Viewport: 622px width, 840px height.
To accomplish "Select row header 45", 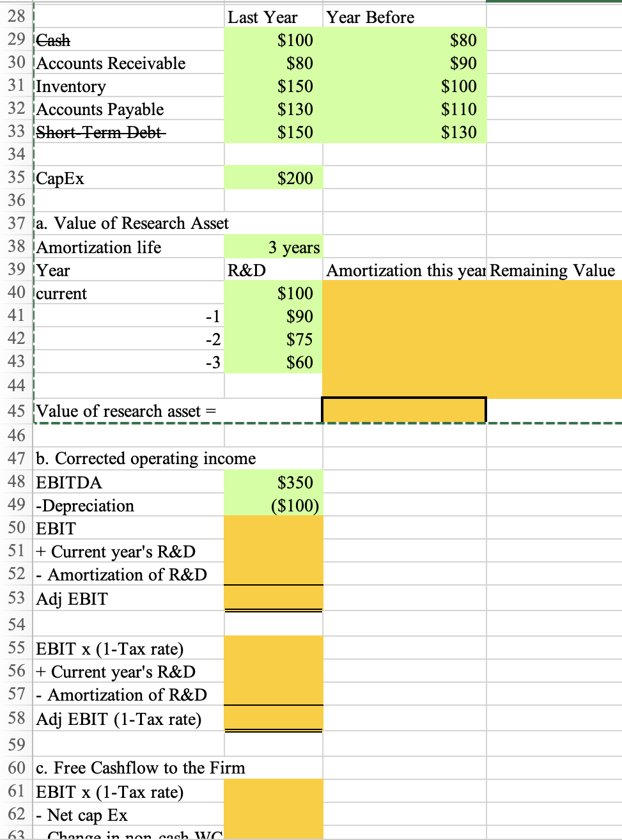I will click(x=16, y=411).
